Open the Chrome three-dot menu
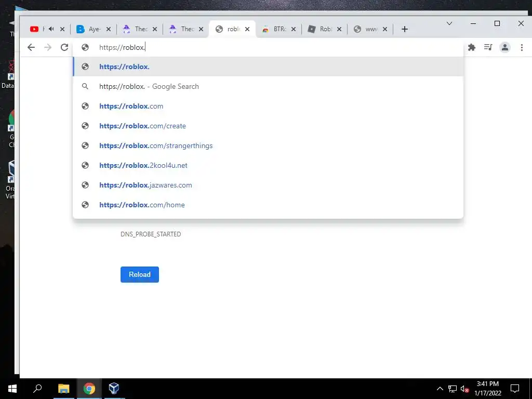Image resolution: width=532 pixels, height=399 pixels. [x=522, y=47]
